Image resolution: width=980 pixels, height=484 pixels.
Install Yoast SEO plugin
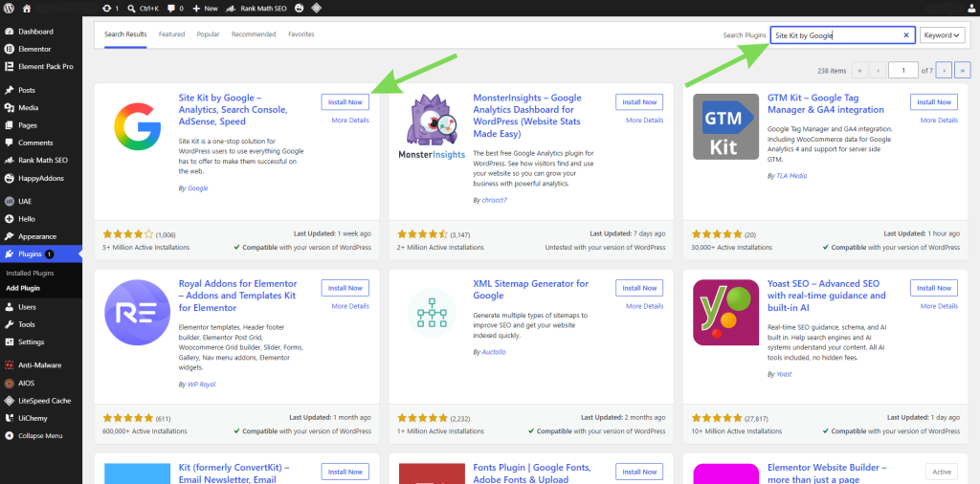[x=934, y=288]
